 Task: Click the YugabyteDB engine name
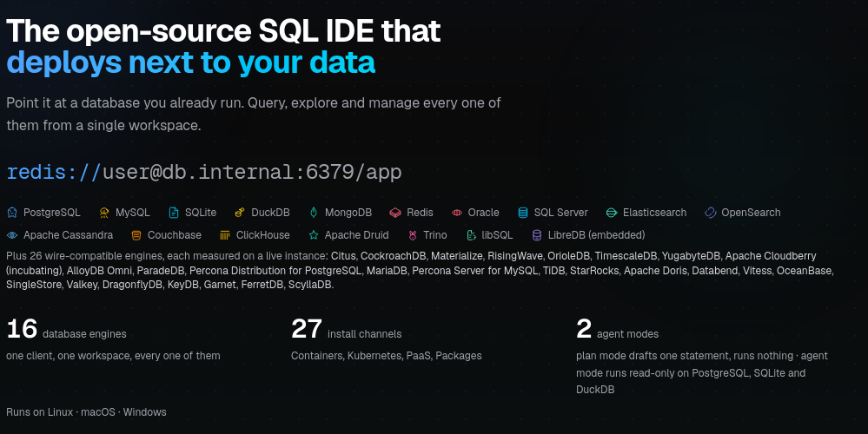tap(691, 256)
